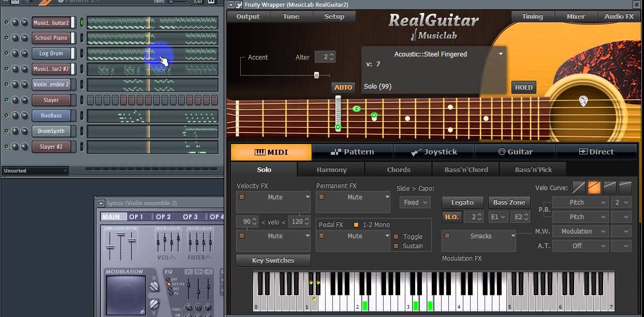
Task: Open the Acoustic::Steel Fingered preset dropdown
Action: pyautogui.click(x=500, y=54)
